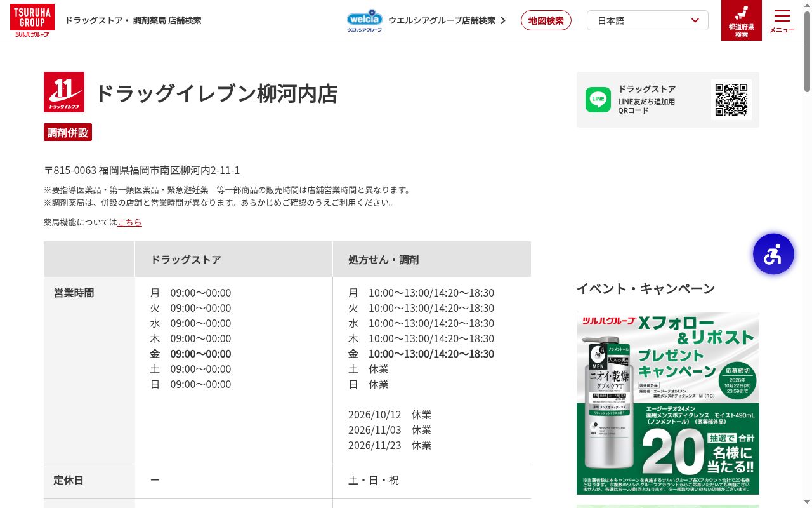Open the X follow & repost campaign banner

pos(668,403)
